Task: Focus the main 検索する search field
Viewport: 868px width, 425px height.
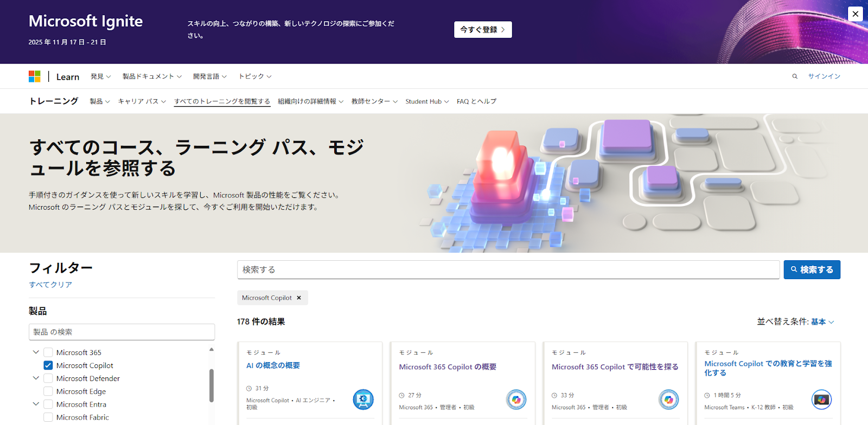Action: (508, 270)
